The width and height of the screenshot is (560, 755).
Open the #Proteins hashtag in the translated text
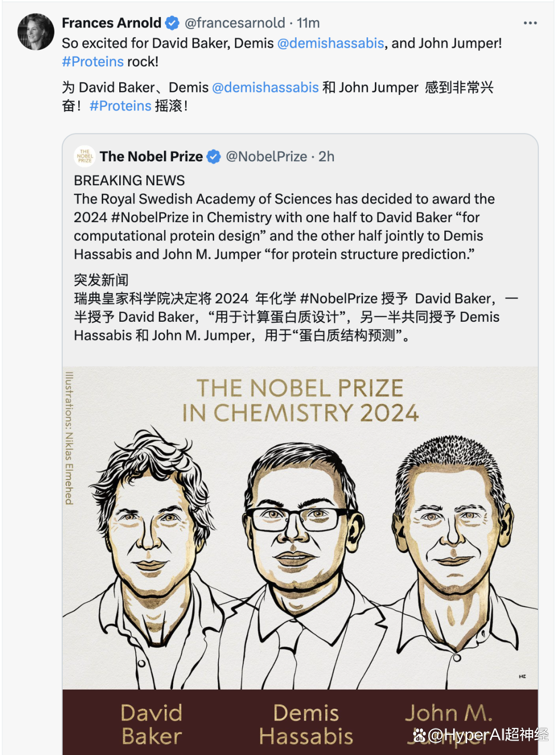(120, 106)
